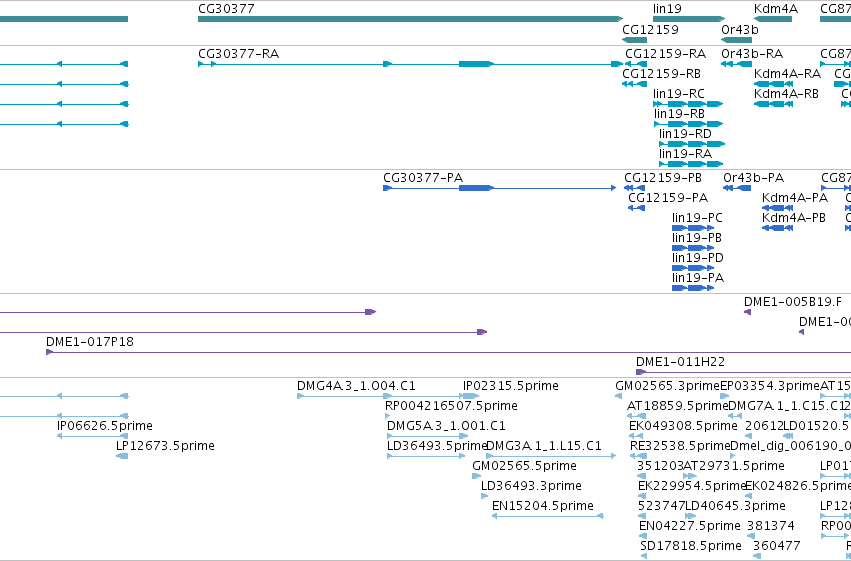The width and height of the screenshot is (851, 561).
Task: Select the EN04227.5prime EST
Action: tap(643, 537)
